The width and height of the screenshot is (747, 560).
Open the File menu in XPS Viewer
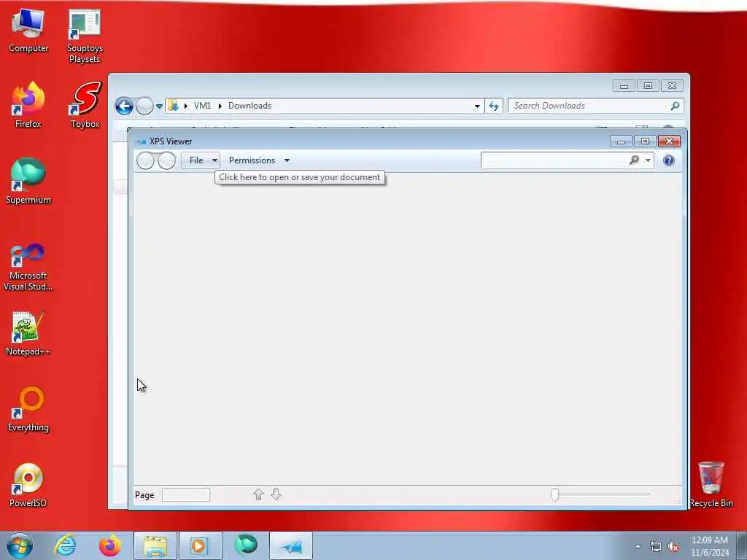200,160
